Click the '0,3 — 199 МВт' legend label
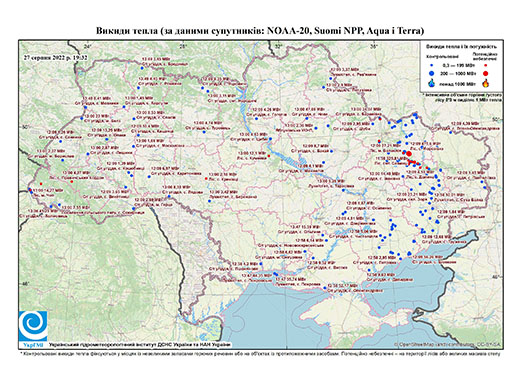The image size is (520, 368). [x=458, y=66]
